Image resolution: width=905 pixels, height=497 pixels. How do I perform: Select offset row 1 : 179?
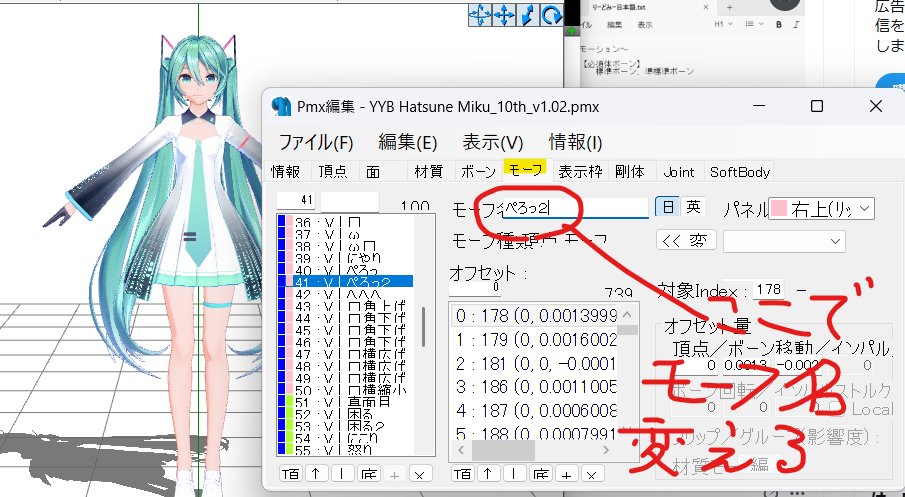pyautogui.click(x=534, y=339)
